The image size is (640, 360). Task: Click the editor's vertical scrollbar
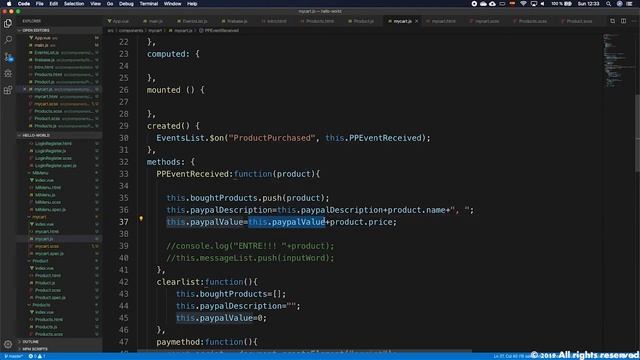[637, 133]
